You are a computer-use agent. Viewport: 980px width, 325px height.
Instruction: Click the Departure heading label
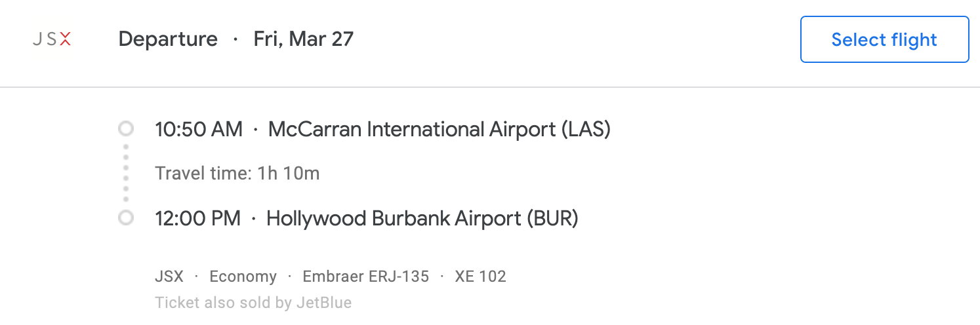168,39
